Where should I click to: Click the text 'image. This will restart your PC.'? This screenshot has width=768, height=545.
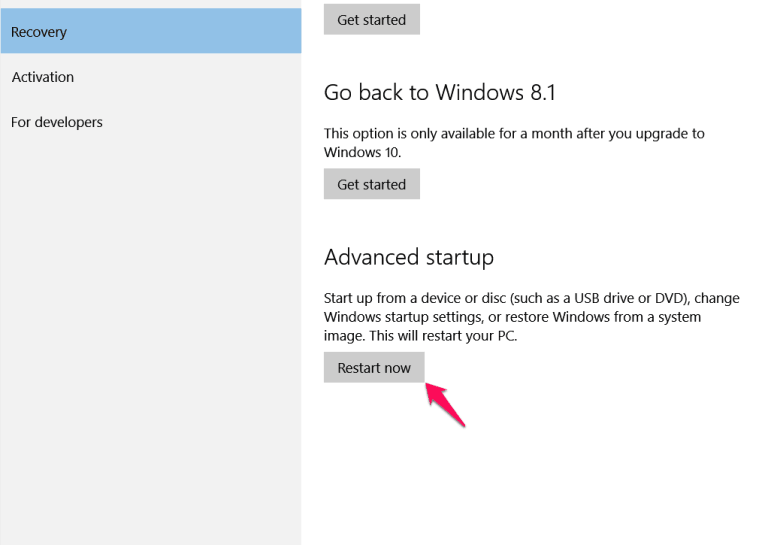tap(420, 336)
